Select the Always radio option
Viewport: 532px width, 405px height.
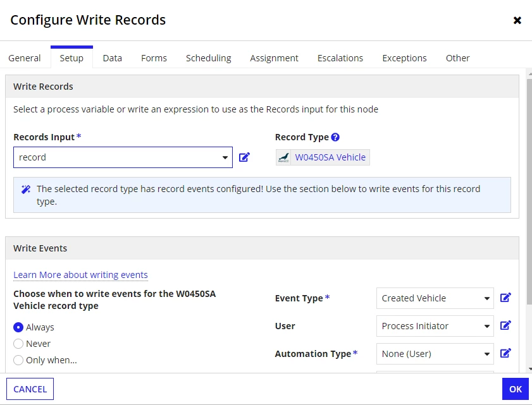coord(18,327)
